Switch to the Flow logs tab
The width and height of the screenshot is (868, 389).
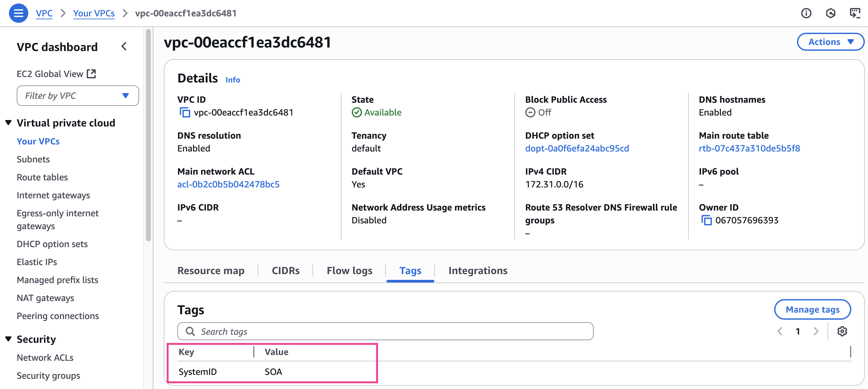pos(349,271)
